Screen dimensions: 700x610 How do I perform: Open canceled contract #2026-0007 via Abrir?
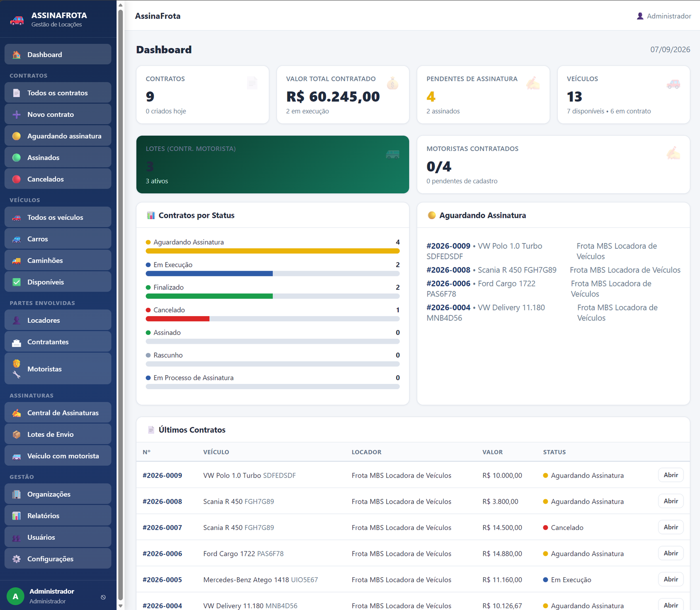(x=671, y=527)
